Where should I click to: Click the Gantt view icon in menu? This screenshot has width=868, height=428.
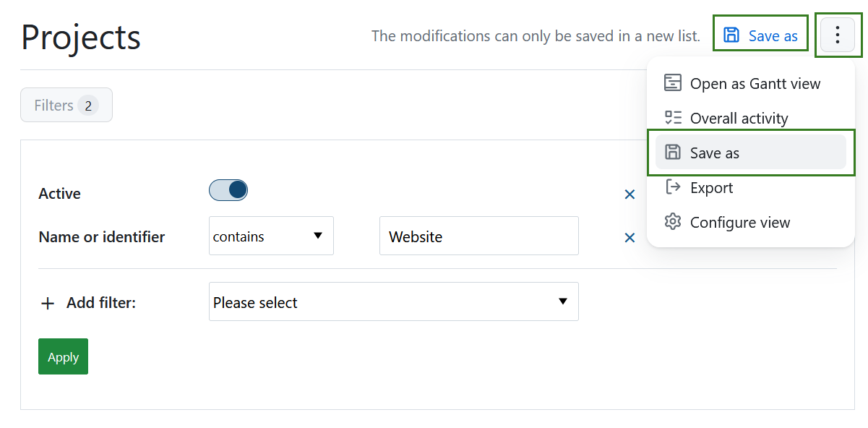[673, 83]
